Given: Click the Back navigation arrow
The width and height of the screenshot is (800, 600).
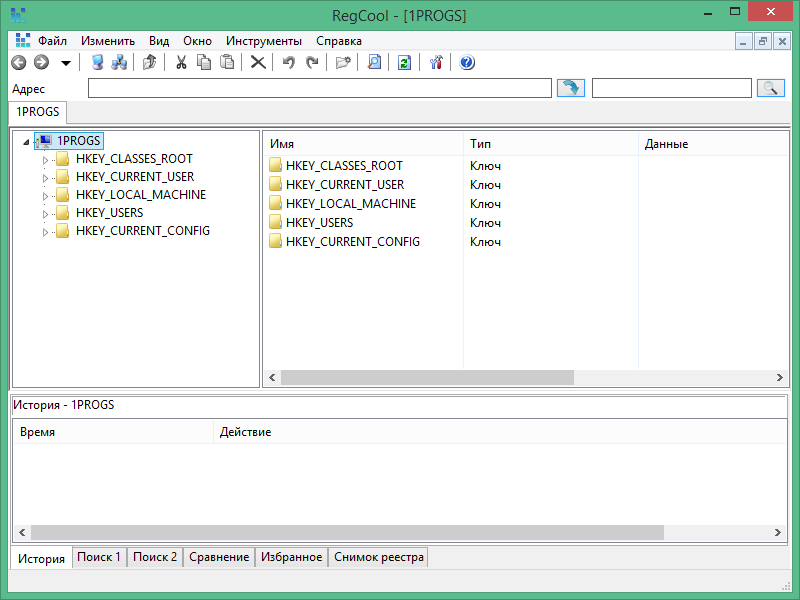Looking at the screenshot, I should pos(18,62).
